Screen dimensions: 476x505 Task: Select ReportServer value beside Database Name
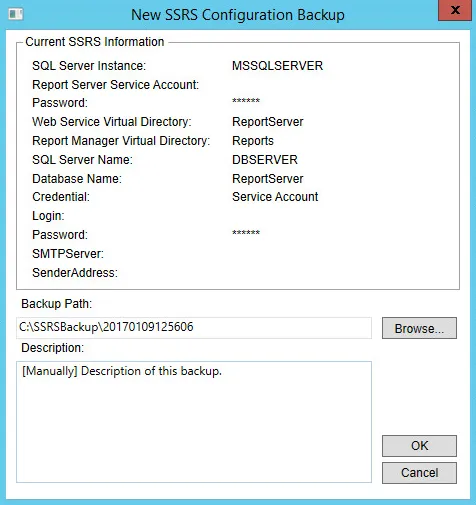pos(268,179)
